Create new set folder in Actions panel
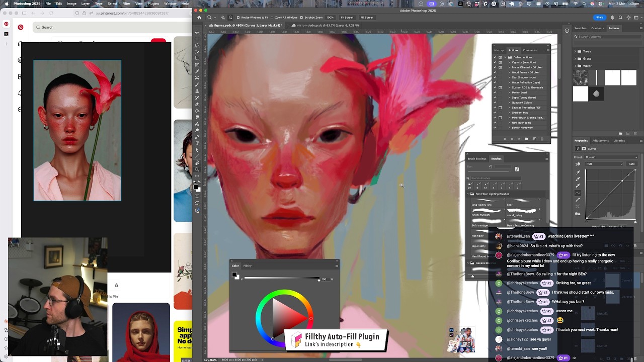This screenshot has height=362, width=644. point(527,139)
